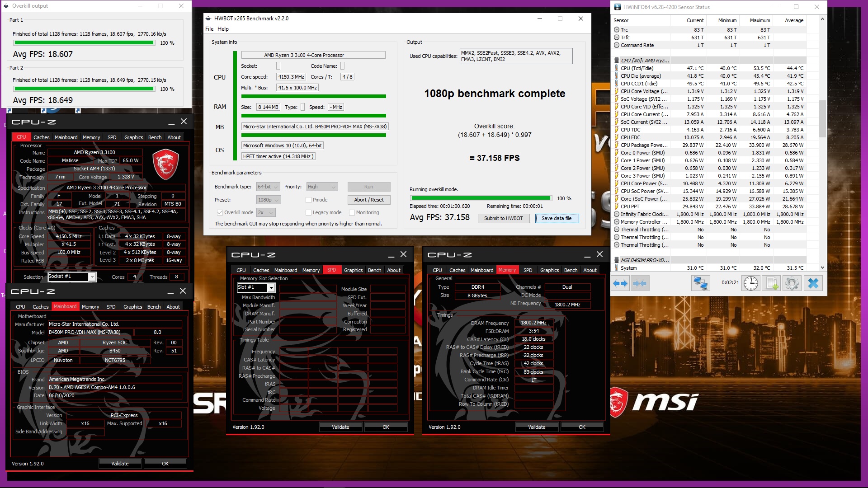
Task: Open SPD tab in Memory CPU-Z window
Action: point(528,270)
